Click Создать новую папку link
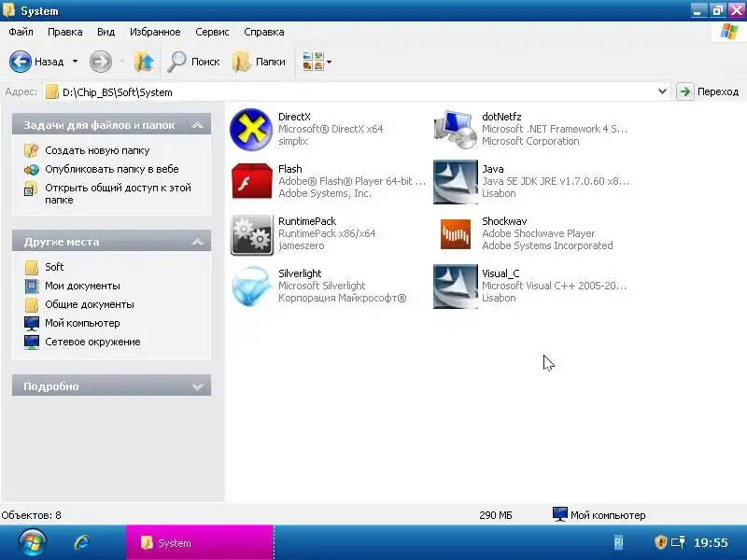The width and height of the screenshot is (747, 560). point(97,150)
